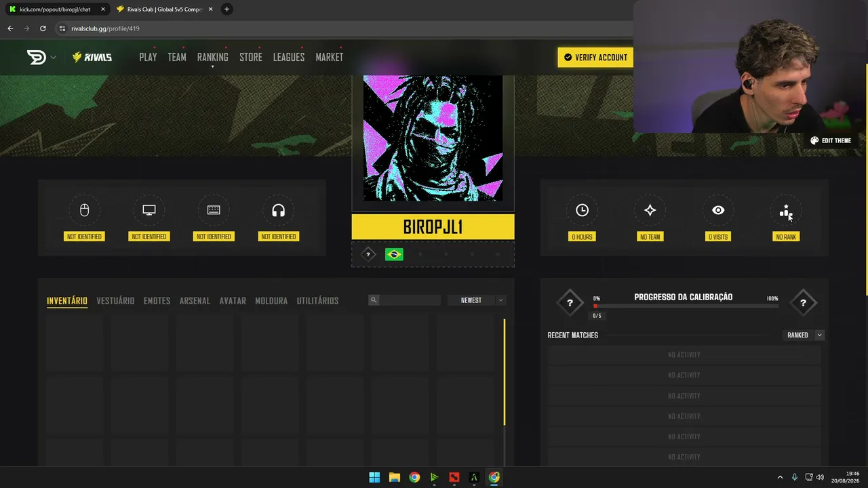Click the monitor peripheral icon
Image resolution: width=868 pixels, height=488 pixels.
149,210
